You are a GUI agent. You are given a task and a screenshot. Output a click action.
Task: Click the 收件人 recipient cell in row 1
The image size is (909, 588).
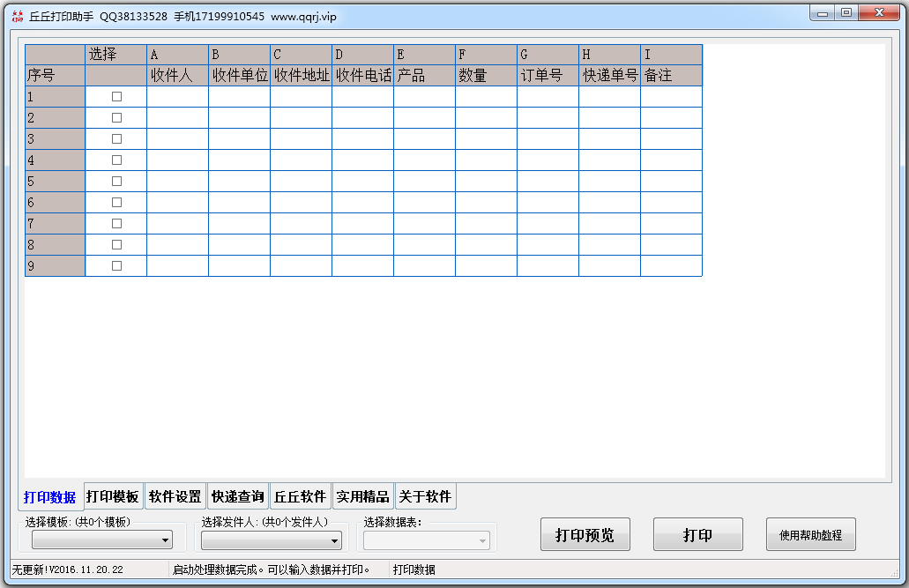pos(175,97)
